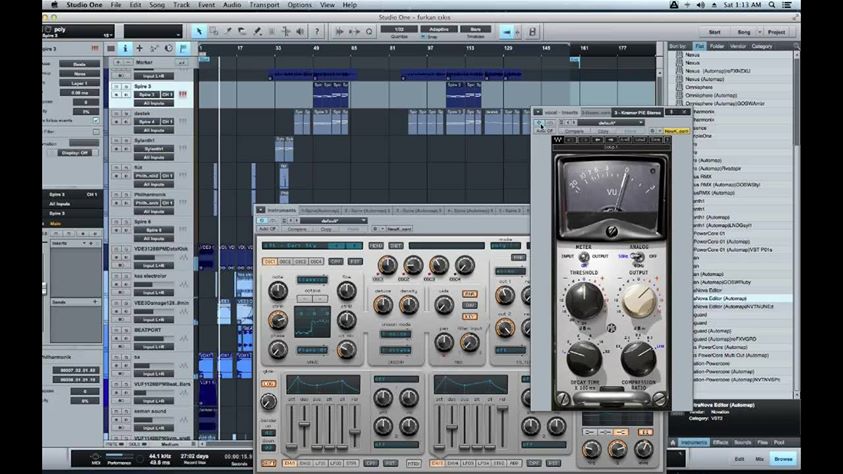Adjust the white Output knob in Kramer PIE
Image resolution: width=843 pixels, height=474 pixels.
pyautogui.click(x=639, y=300)
